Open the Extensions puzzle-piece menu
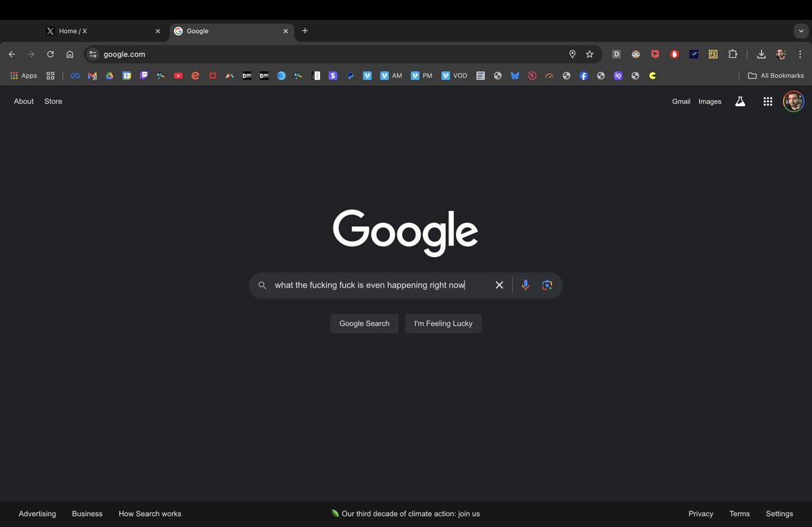812x527 pixels. (x=733, y=54)
